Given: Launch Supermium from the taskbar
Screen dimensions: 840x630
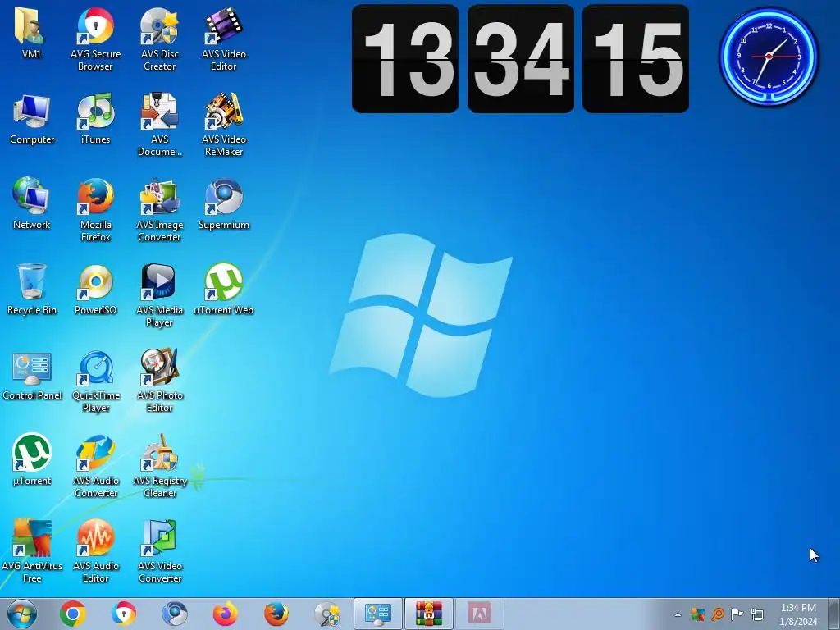Looking at the screenshot, I should tap(175, 614).
